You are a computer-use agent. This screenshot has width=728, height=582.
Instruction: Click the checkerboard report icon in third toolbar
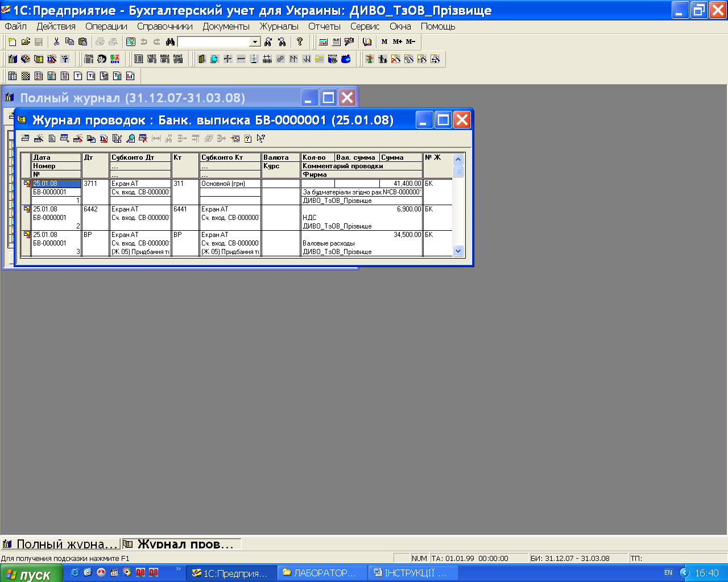click(x=26, y=76)
